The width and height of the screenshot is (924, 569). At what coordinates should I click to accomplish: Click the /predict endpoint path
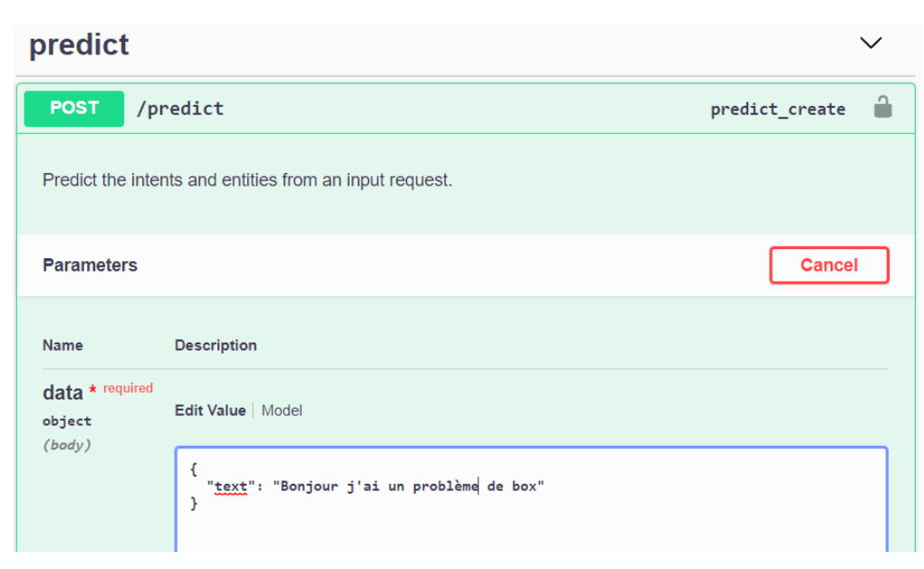pyautogui.click(x=180, y=109)
